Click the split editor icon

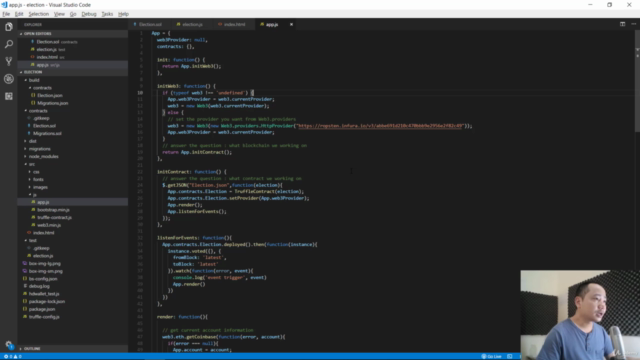[622, 24]
